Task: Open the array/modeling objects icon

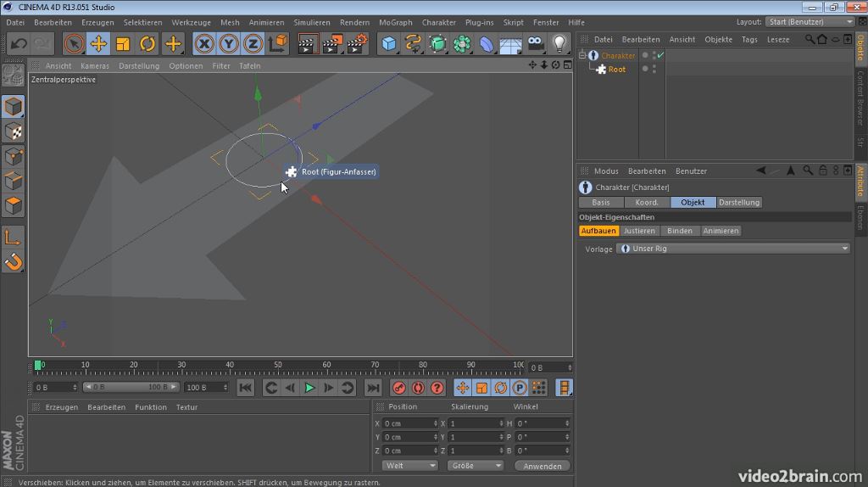Action: click(x=462, y=44)
